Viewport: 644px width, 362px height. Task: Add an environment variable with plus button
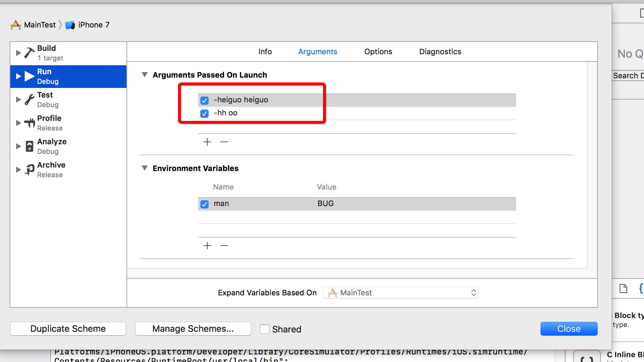click(207, 246)
